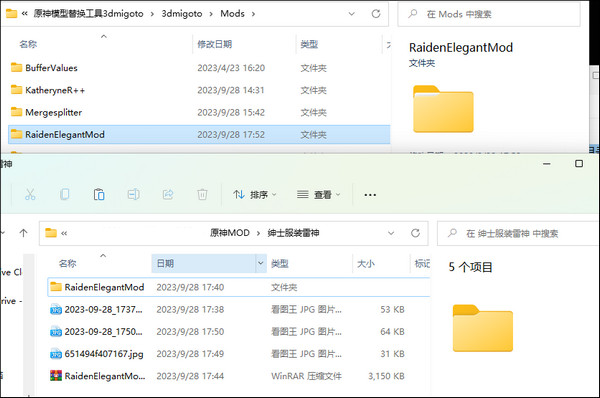Open the 日期 column filter dropdown arrow
This screenshot has width=600, height=398.
tap(261, 263)
